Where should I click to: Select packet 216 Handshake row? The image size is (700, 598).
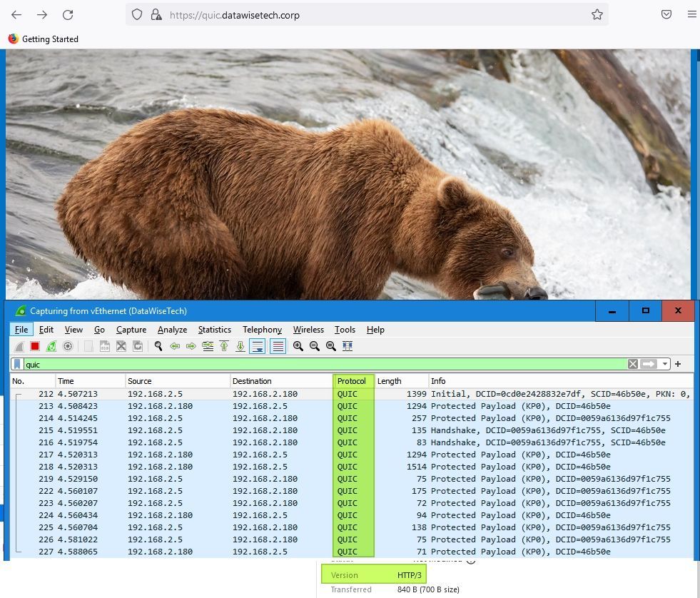pyautogui.click(x=352, y=442)
